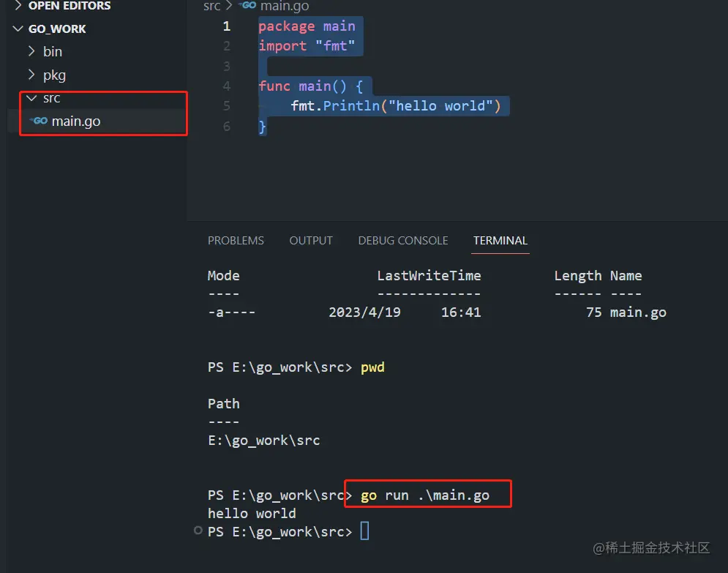
Task: Select the pkg folder in Explorer
Action: (54, 75)
